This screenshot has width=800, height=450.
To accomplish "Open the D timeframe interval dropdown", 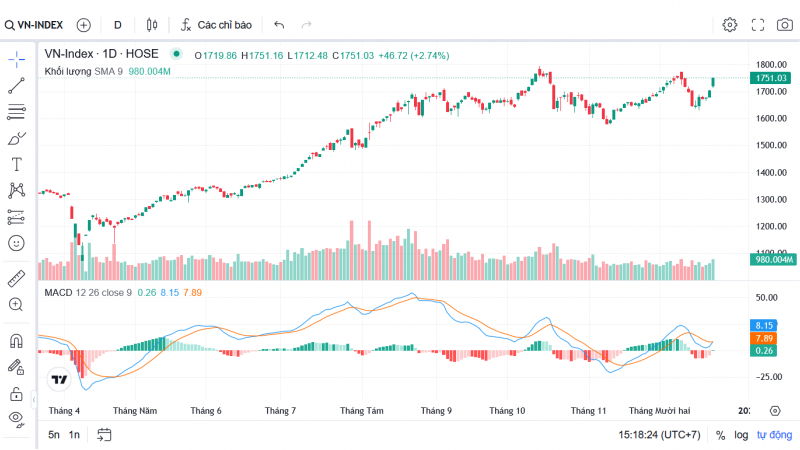I will [118, 24].
